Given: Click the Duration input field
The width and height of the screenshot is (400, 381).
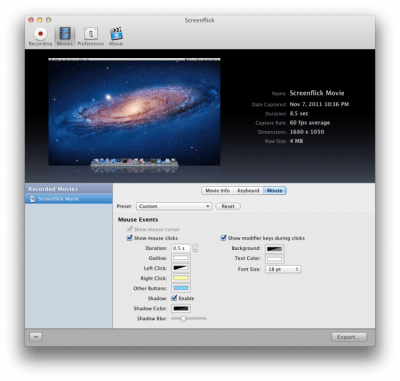Looking at the screenshot, I should tap(181, 248).
